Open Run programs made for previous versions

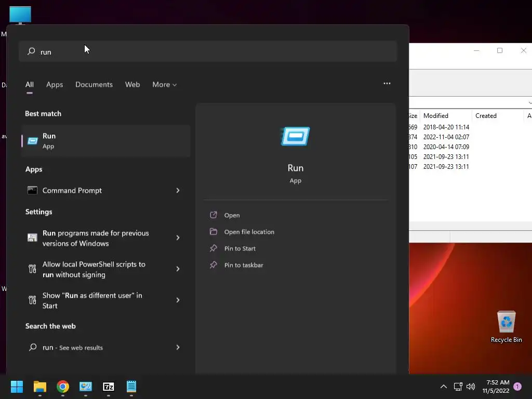pos(106,238)
